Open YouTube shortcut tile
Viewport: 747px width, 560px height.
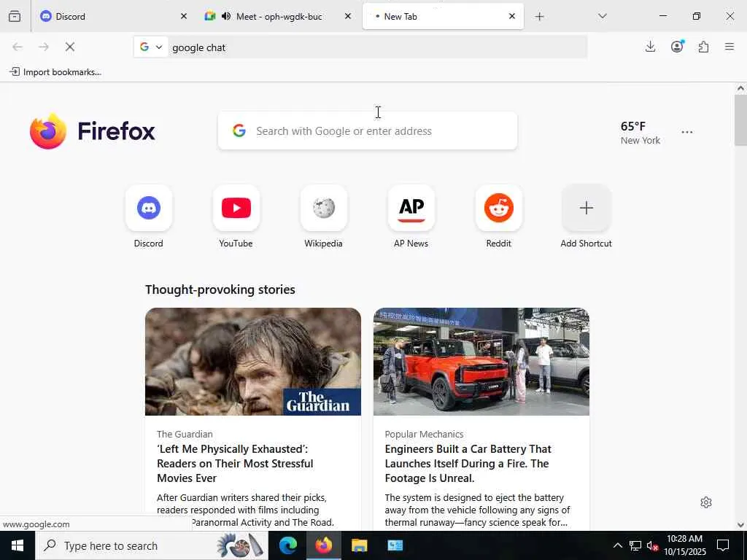coord(236,208)
